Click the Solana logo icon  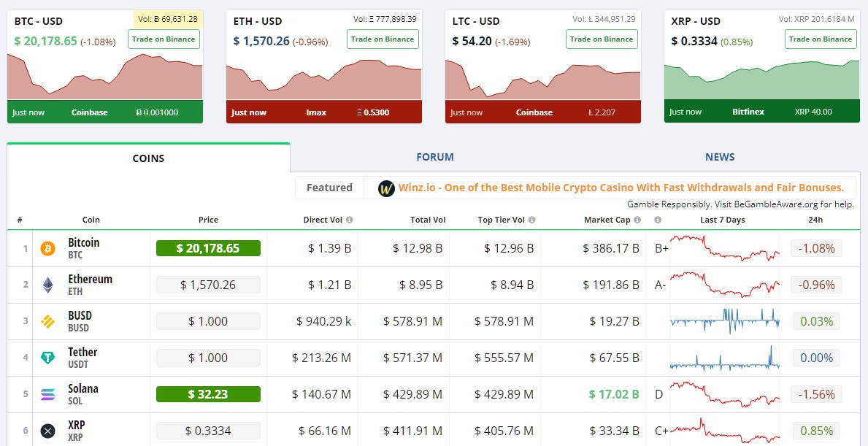(47, 394)
